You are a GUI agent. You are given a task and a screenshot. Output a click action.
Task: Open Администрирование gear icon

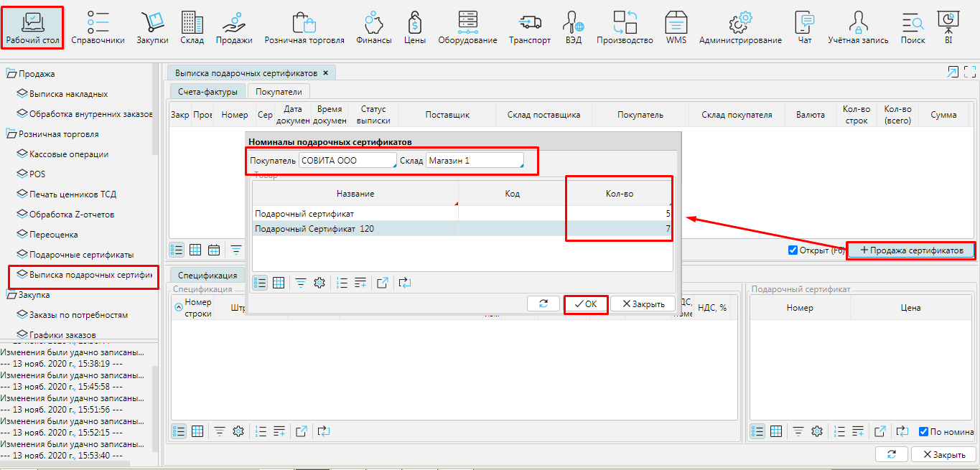pos(739,22)
